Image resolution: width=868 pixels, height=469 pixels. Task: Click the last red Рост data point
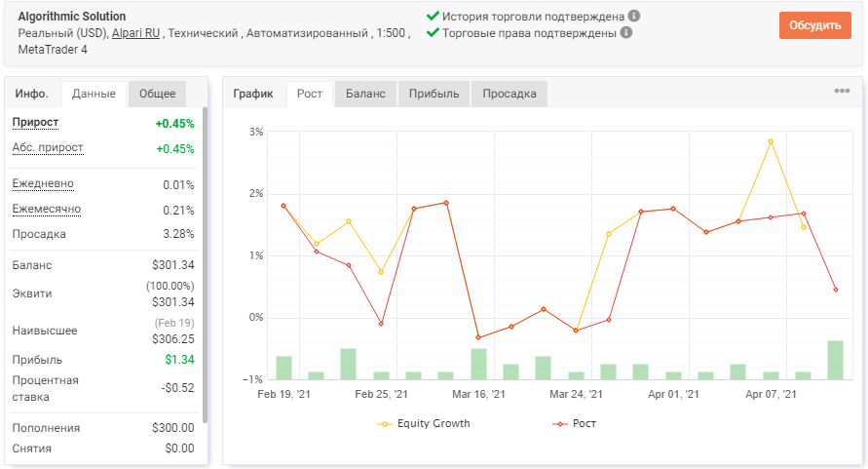tap(835, 290)
